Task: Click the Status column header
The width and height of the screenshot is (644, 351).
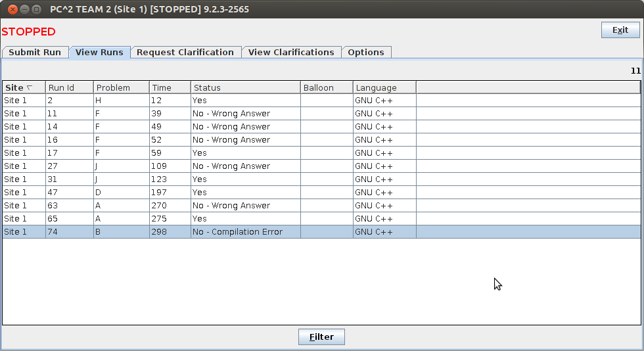Action: coord(245,87)
